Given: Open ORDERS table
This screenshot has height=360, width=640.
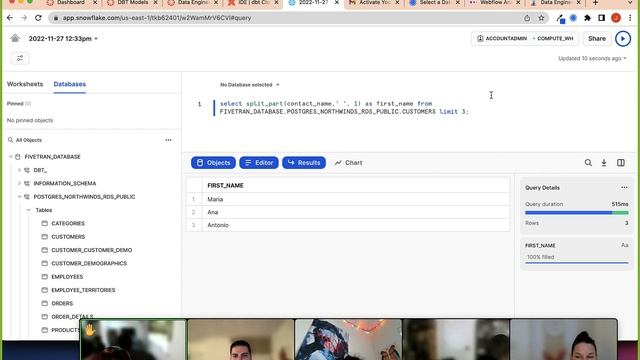Looking at the screenshot, I should pos(62,303).
